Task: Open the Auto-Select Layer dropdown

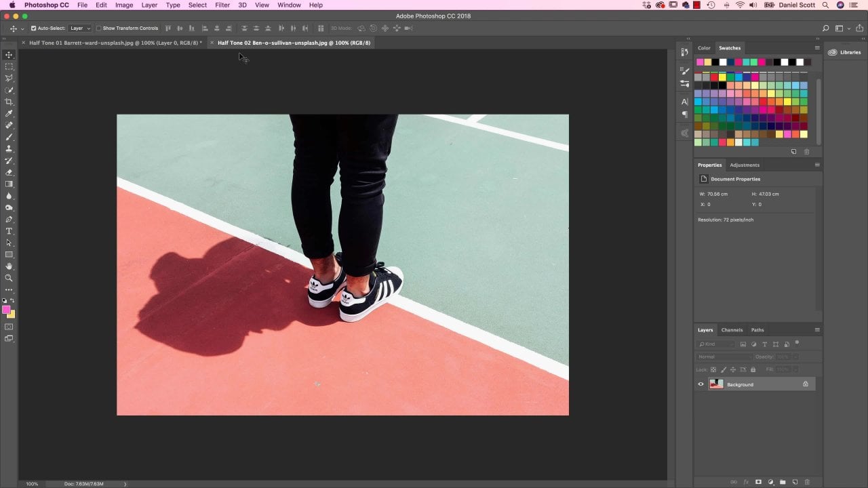Action: click(x=80, y=28)
